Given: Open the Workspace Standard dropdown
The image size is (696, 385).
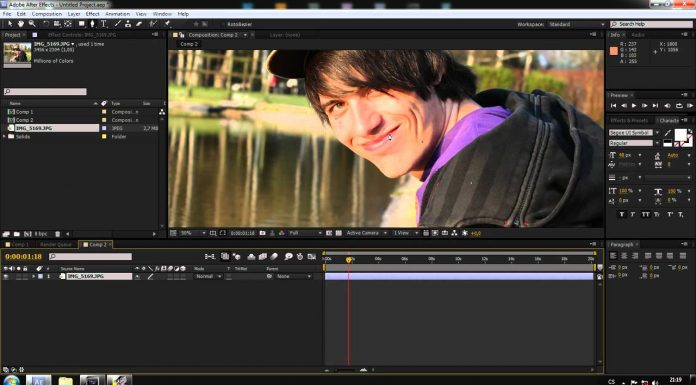Looking at the screenshot, I should coord(576,24).
